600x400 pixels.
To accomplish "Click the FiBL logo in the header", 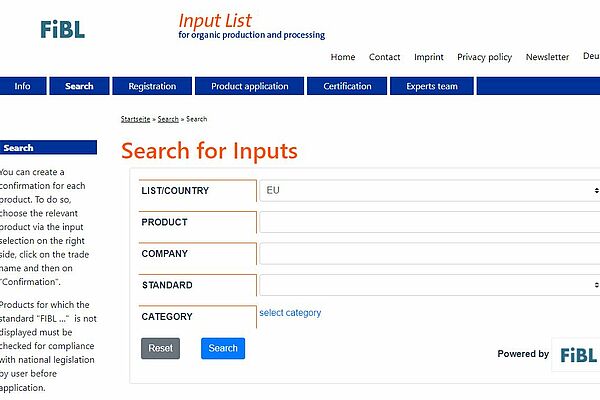I will pyautogui.click(x=62, y=29).
